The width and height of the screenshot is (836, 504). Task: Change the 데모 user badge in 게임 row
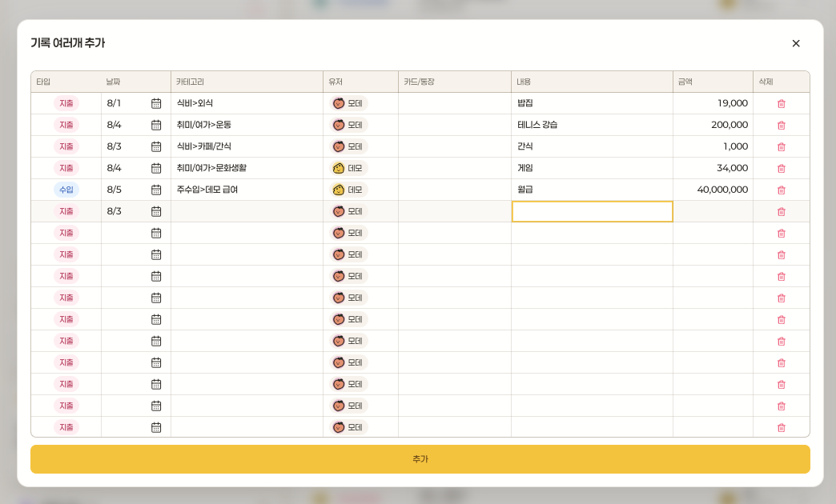(x=348, y=168)
